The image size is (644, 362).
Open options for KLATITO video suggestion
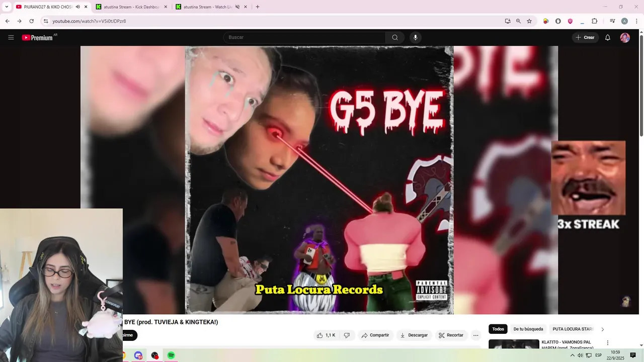coord(607,343)
